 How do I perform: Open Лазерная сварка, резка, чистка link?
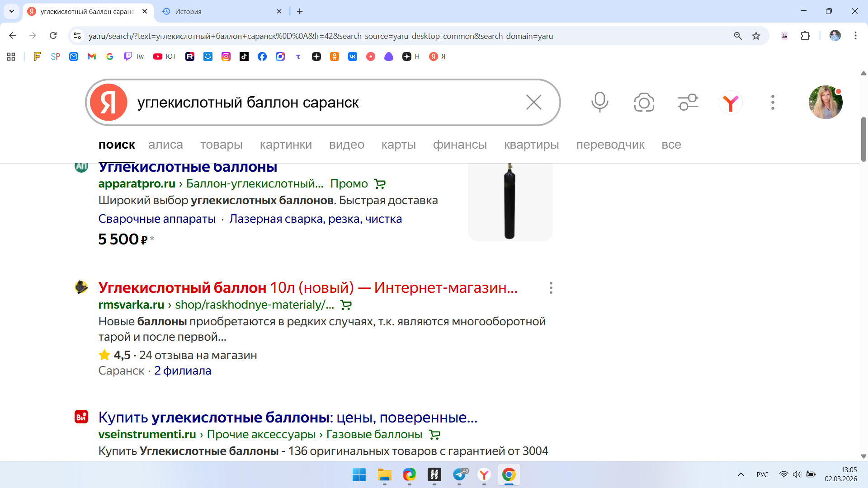tap(316, 219)
